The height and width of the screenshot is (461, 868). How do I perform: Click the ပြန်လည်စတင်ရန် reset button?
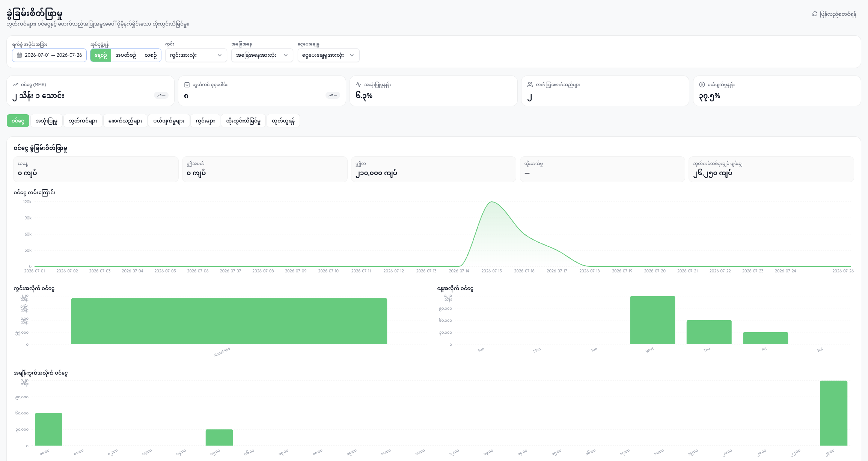pos(834,14)
